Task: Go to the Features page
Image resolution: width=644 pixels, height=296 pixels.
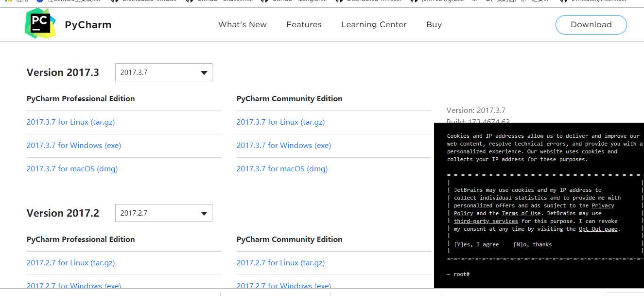Action: click(x=304, y=24)
